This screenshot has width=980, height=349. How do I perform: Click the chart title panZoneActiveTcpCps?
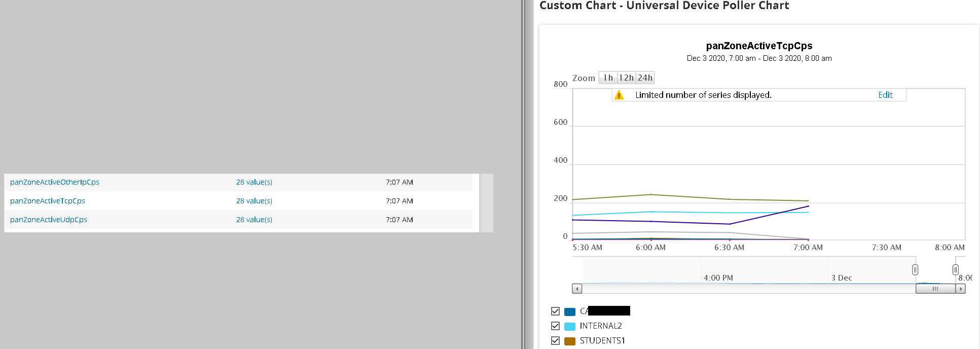[x=759, y=46]
